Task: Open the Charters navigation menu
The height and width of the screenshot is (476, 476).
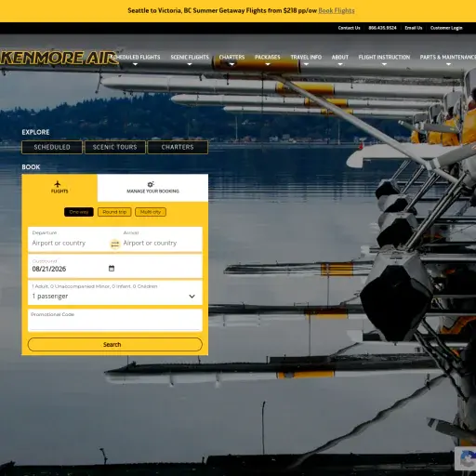Action: (231, 58)
